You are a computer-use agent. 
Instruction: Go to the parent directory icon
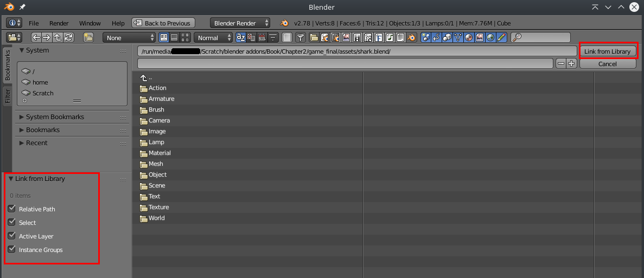click(58, 38)
